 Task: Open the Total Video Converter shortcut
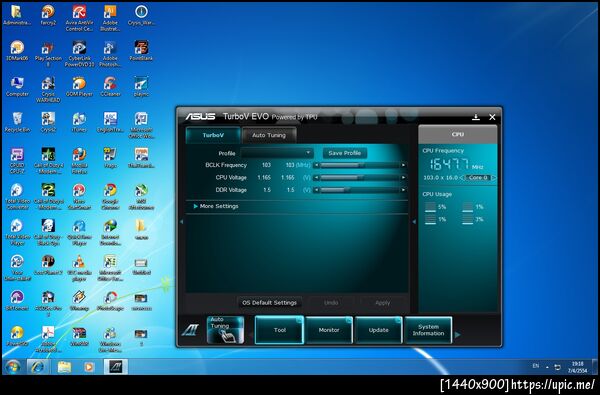click(x=17, y=197)
